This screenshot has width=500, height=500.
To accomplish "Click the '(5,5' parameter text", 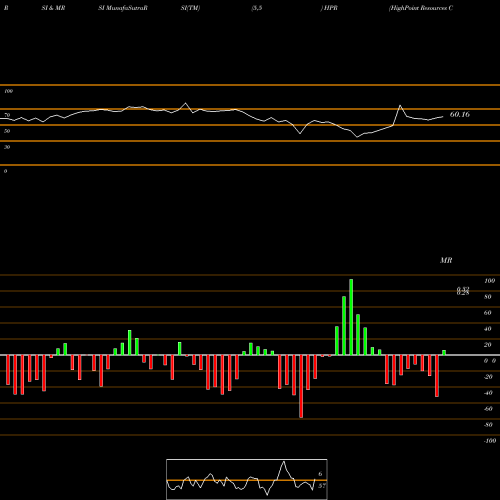I will (x=257, y=8).
